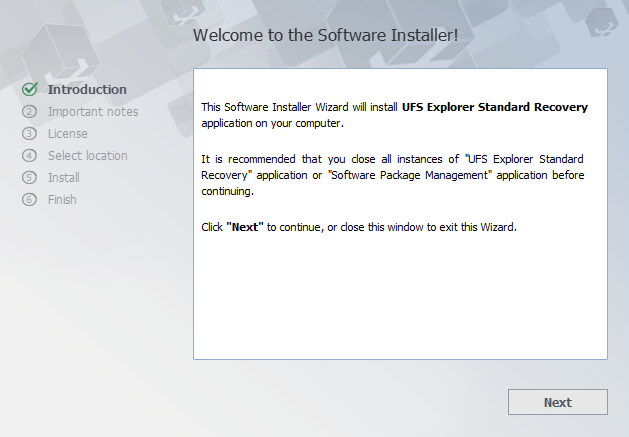Image resolution: width=629 pixels, height=437 pixels.
Task: Click the large package box graphic above Introduction
Action: coord(61,52)
